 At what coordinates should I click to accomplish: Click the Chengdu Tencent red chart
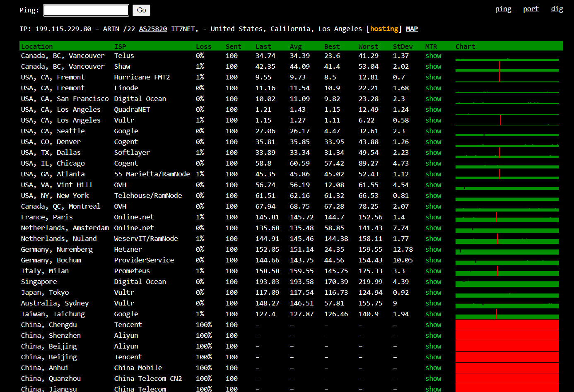[x=507, y=325]
